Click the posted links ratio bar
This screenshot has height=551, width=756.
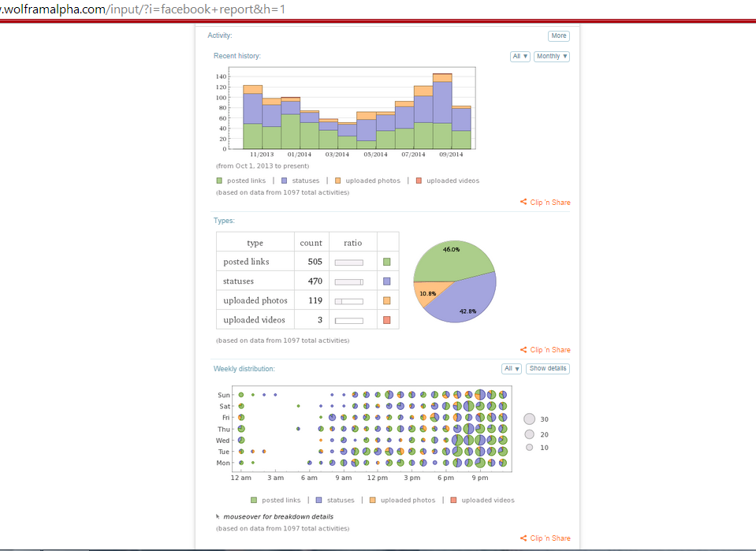tap(348, 262)
